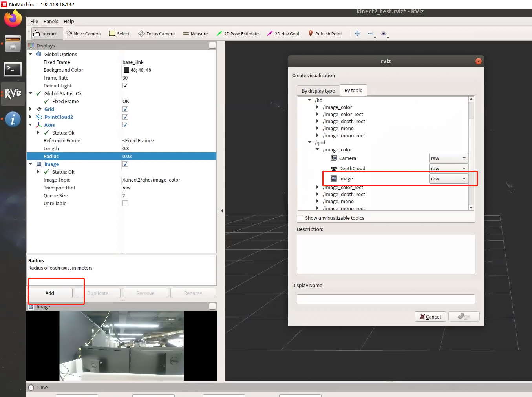Open Firefox from the dock
Image resolution: width=532 pixels, height=397 pixels.
click(x=13, y=19)
